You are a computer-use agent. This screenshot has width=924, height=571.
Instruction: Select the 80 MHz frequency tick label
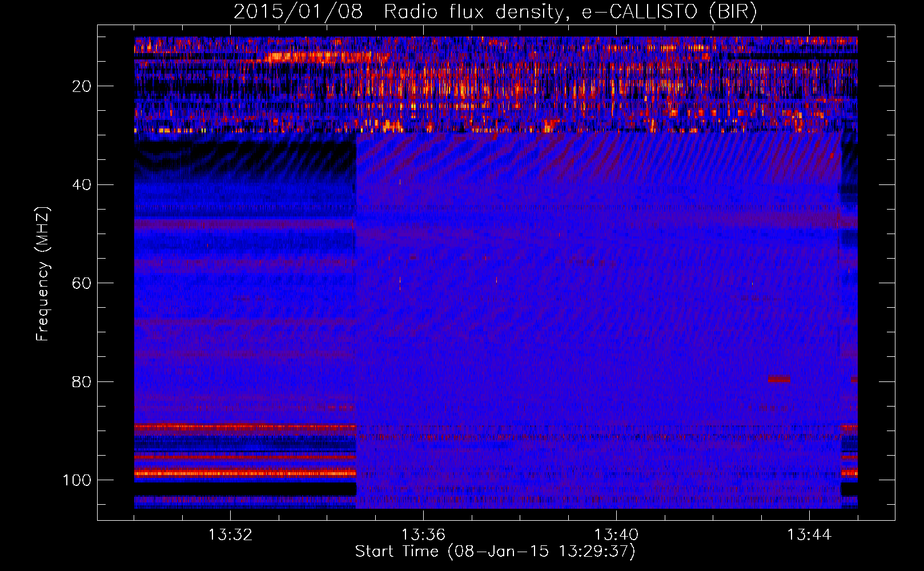pyautogui.click(x=82, y=382)
